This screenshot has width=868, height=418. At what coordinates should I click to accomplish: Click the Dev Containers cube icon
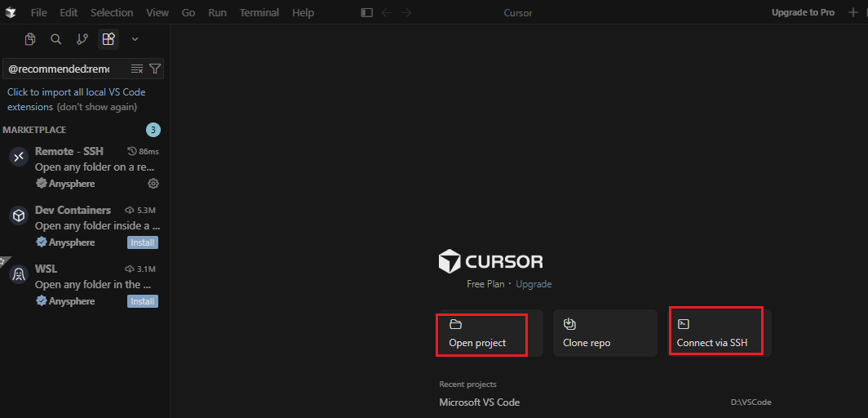[x=19, y=216]
